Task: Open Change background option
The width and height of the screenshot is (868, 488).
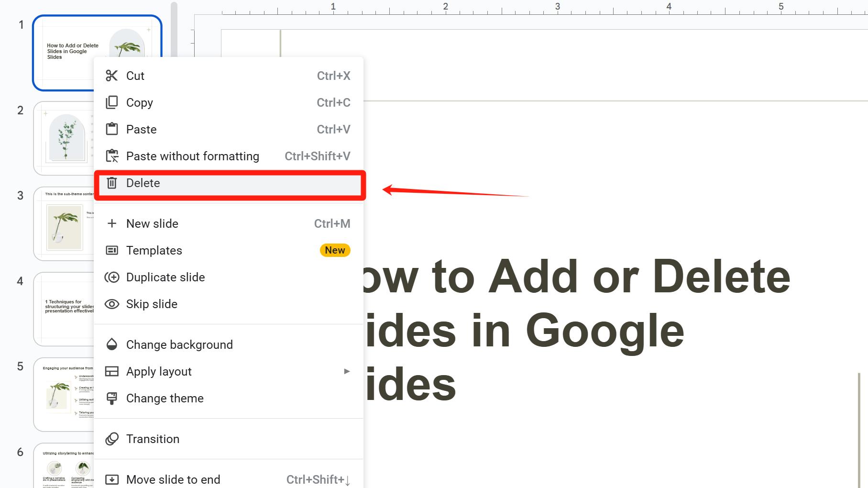Action: click(229, 344)
